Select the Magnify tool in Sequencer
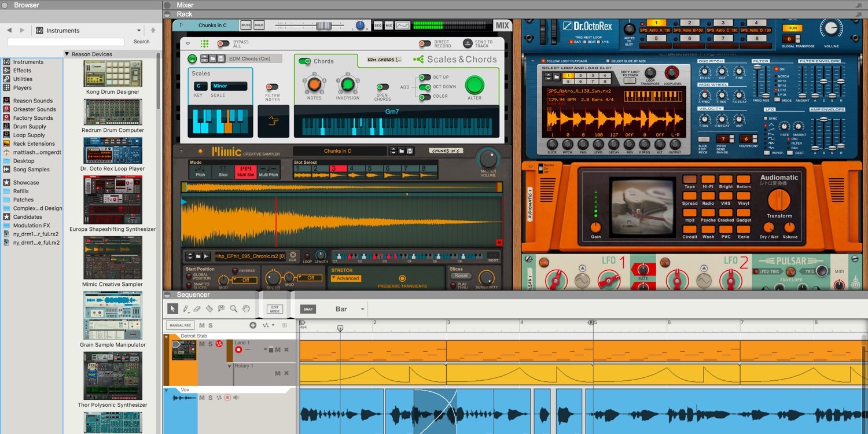This screenshot has width=868, height=434. 233,309
